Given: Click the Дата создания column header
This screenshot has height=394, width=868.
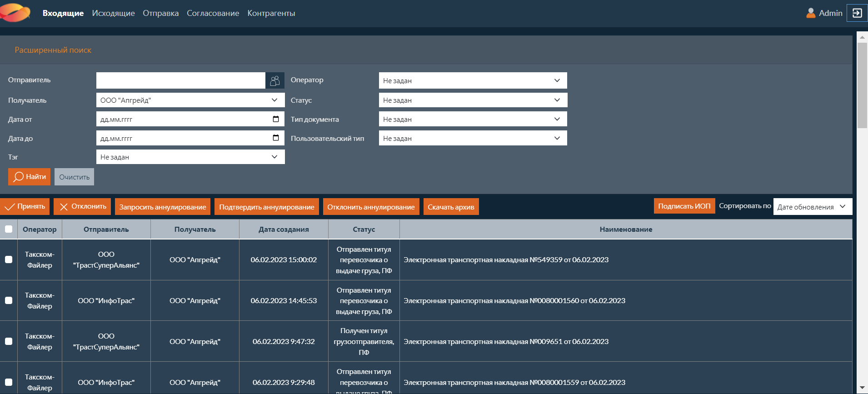Looking at the screenshot, I should tap(284, 229).
